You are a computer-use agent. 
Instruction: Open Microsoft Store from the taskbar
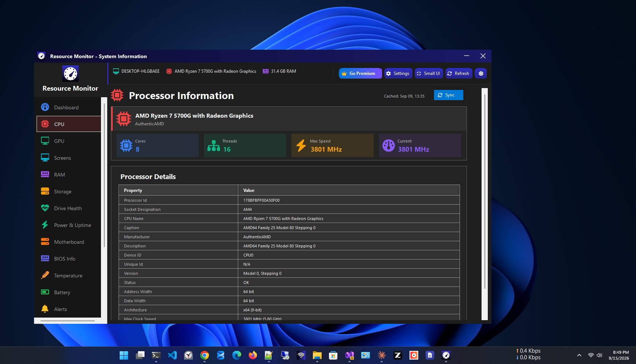point(333,355)
